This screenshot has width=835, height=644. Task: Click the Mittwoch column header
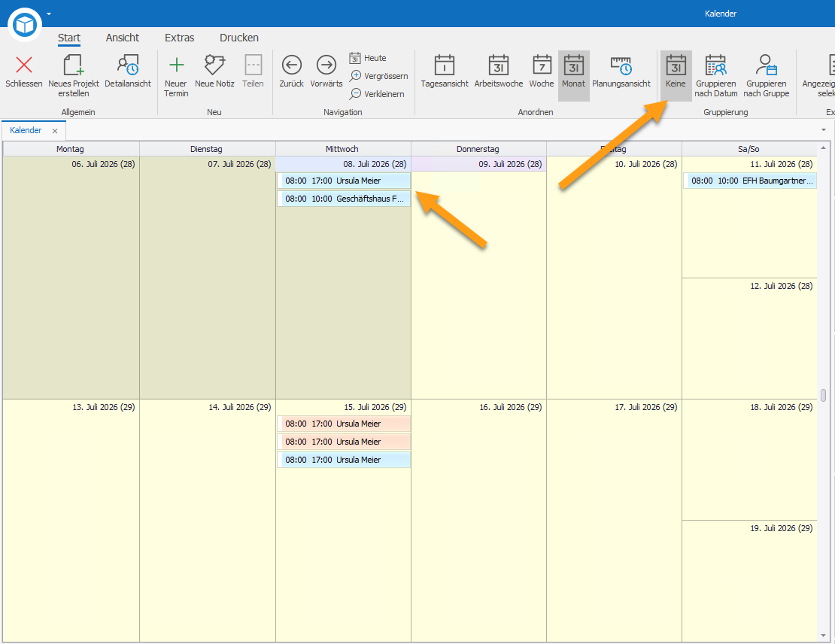tap(342, 149)
